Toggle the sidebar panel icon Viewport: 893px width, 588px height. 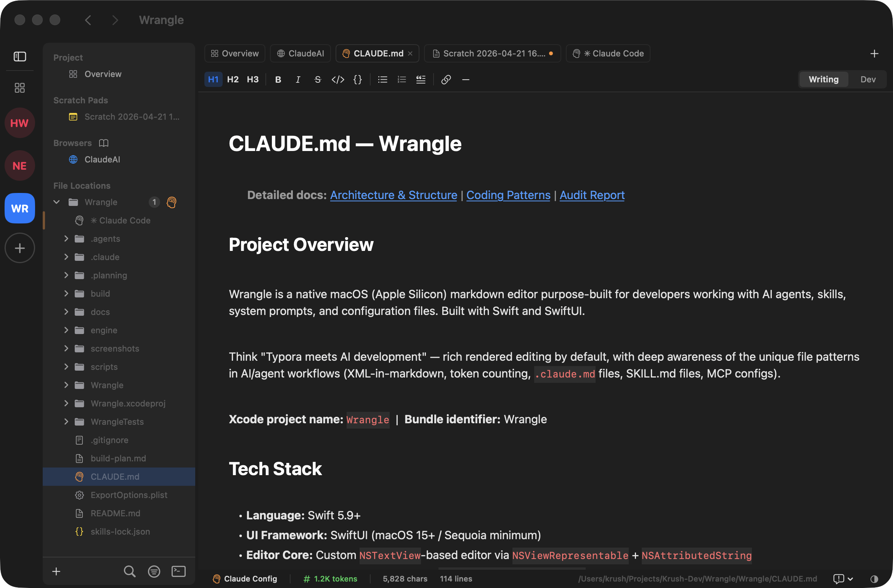[20, 56]
